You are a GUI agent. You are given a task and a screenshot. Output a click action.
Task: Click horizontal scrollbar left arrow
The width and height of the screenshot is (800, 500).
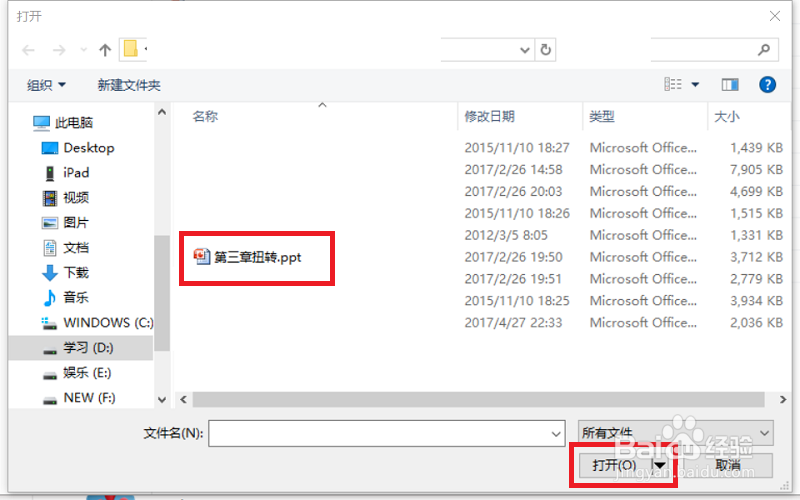click(x=184, y=399)
